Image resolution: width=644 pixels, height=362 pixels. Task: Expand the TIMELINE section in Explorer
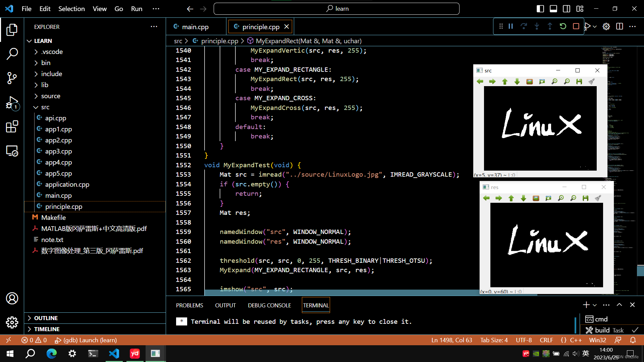pos(46,329)
